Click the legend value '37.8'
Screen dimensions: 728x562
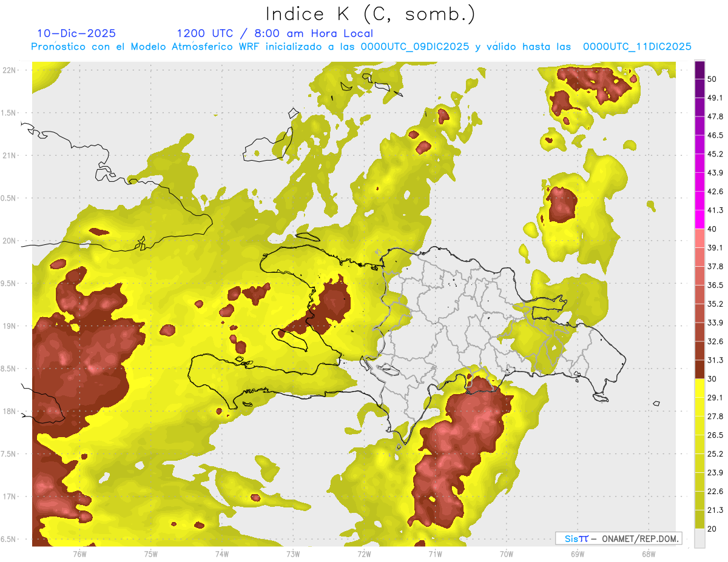point(716,266)
